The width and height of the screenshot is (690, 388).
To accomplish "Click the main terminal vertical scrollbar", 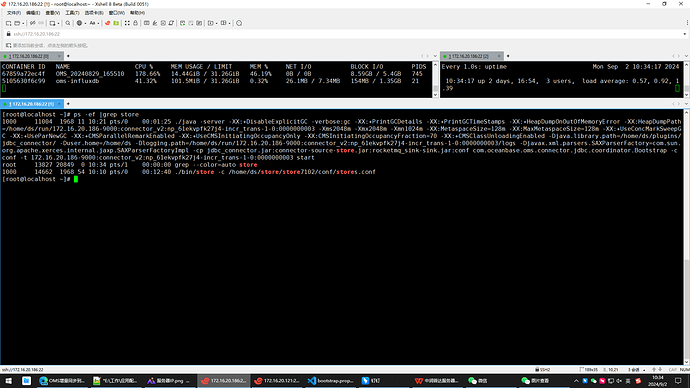I will (x=686, y=238).
